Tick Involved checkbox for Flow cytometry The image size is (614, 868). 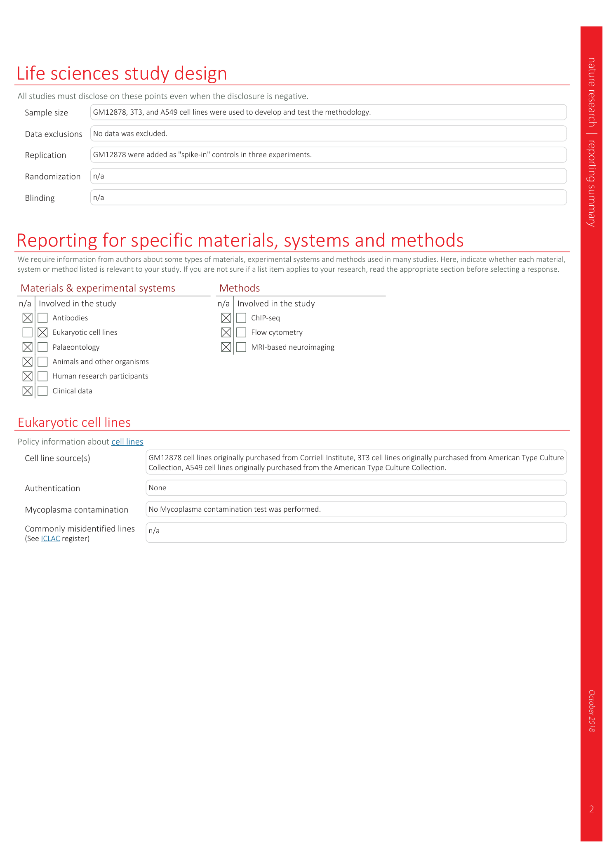pyautogui.click(x=241, y=332)
